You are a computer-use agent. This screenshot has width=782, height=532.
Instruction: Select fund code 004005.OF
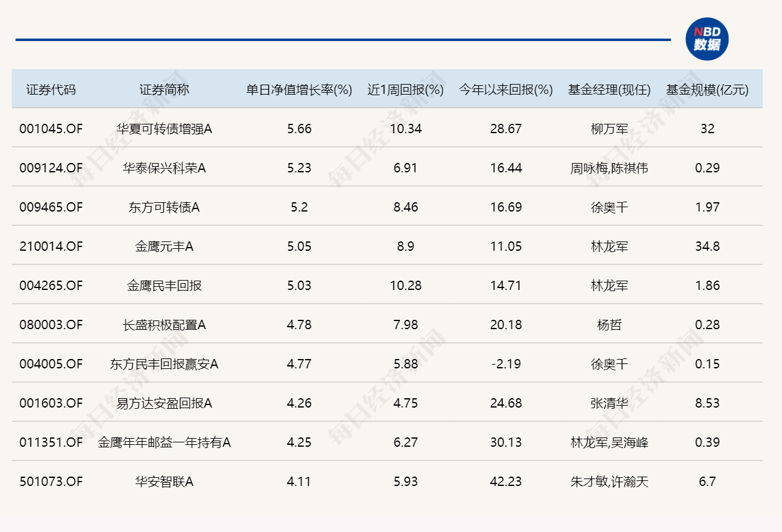51,364
